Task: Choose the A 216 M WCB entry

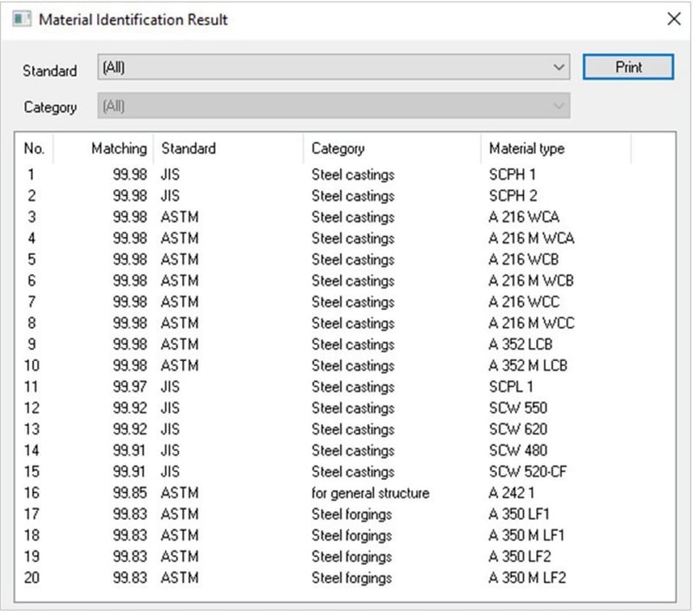Action: click(x=531, y=281)
